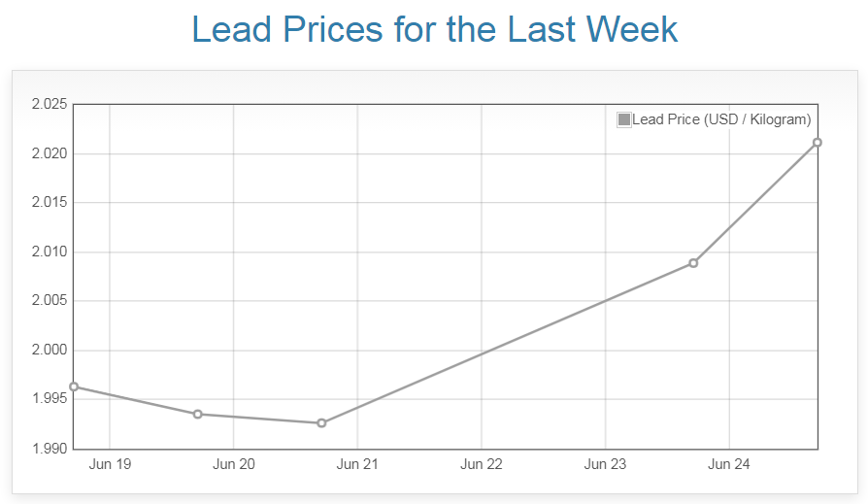
Task: Click the 2.020 y-axis label
Action: click(49, 153)
